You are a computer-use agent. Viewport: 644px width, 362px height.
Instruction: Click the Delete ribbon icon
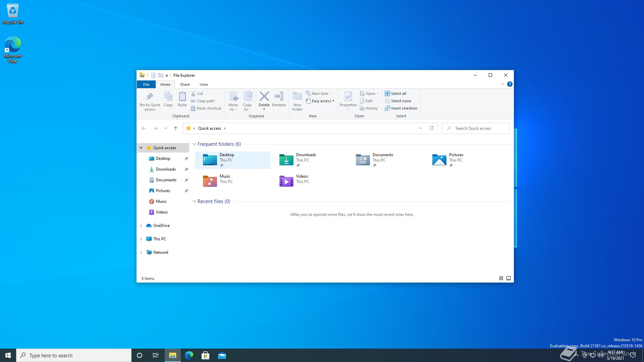(x=264, y=97)
